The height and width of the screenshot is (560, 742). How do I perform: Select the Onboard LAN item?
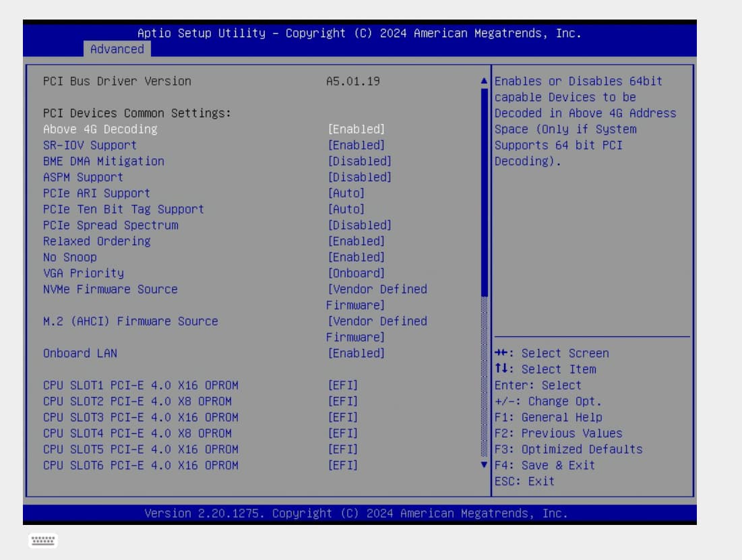80,353
